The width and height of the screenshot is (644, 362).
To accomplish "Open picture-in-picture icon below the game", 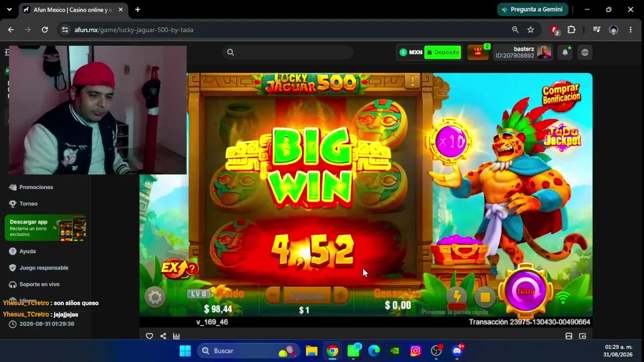I will [583, 336].
